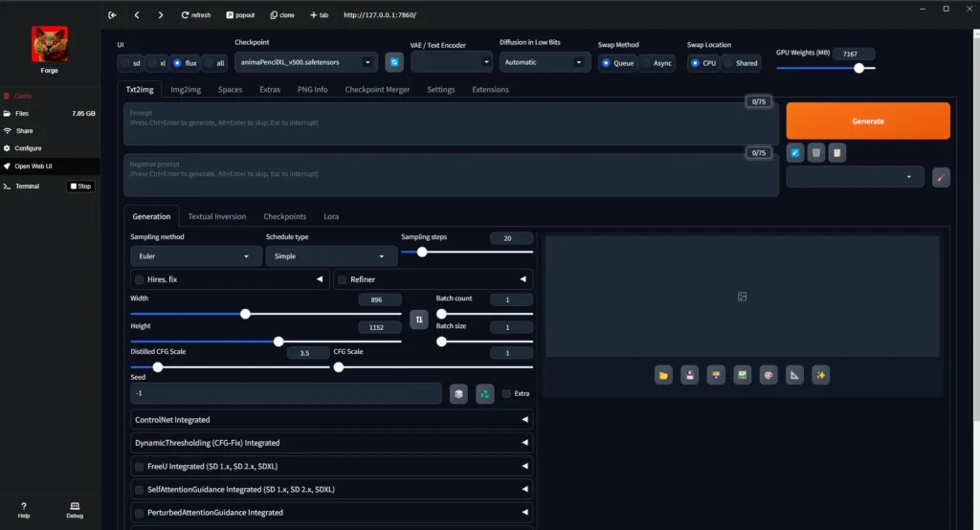The height and width of the screenshot is (530, 980).
Task: Click the Stop button next to Terminal
Action: point(80,187)
